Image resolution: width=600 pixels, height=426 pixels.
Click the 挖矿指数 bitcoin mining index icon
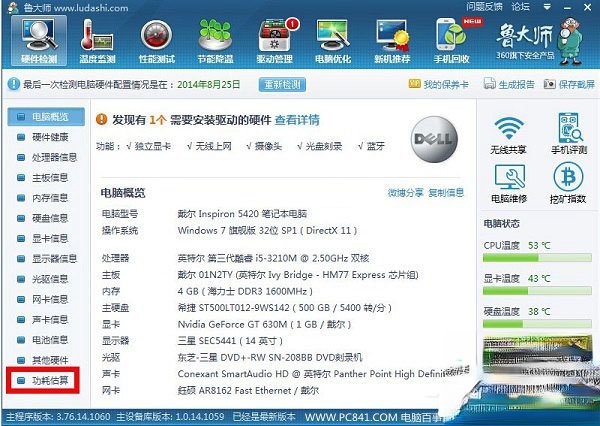(x=568, y=183)
